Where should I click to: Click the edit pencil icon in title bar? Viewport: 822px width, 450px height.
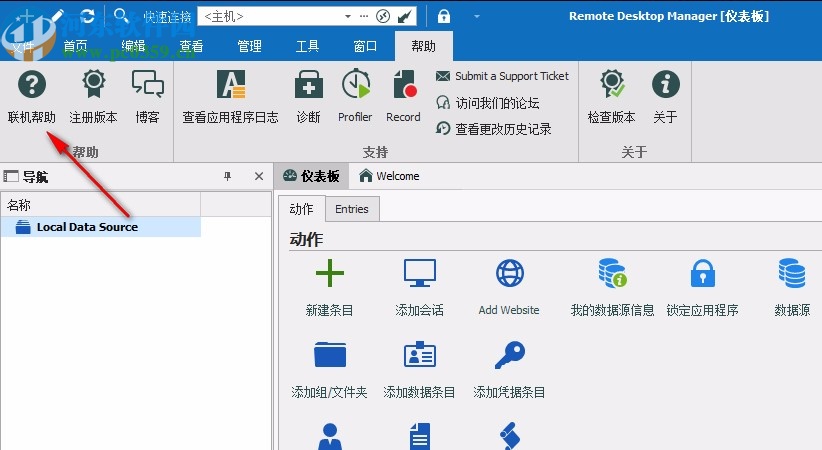point(57,16)
